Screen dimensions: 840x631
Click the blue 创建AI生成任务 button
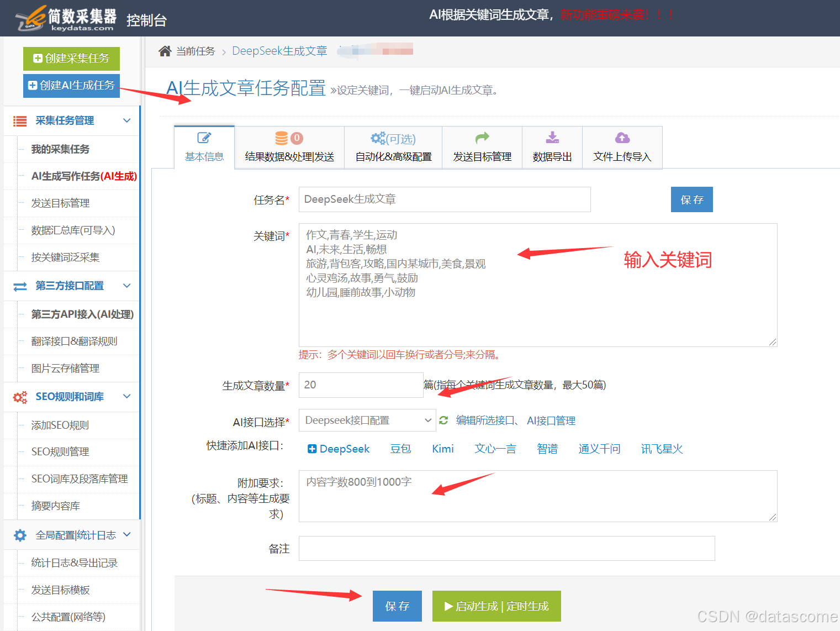[71, 86]
